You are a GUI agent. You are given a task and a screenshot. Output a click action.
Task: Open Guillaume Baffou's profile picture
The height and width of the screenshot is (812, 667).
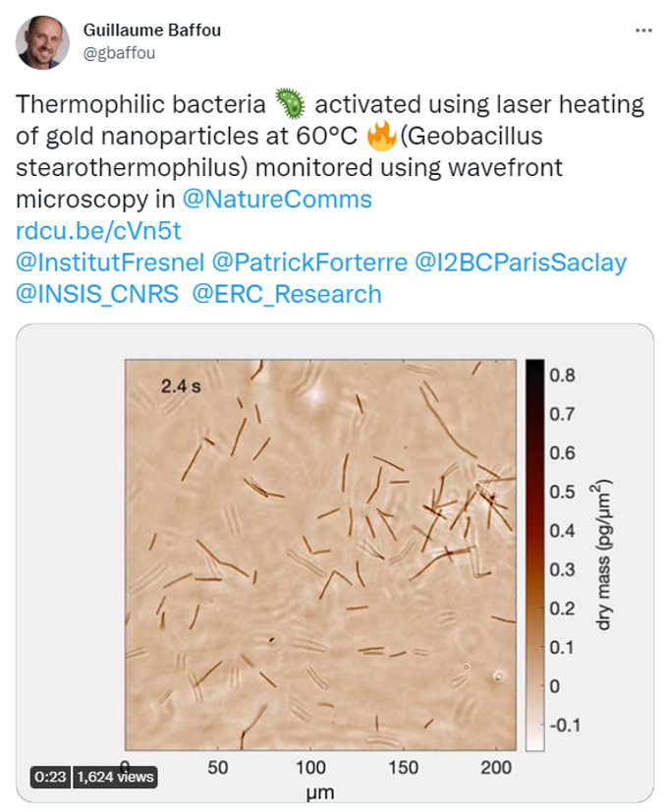[41, 40]
